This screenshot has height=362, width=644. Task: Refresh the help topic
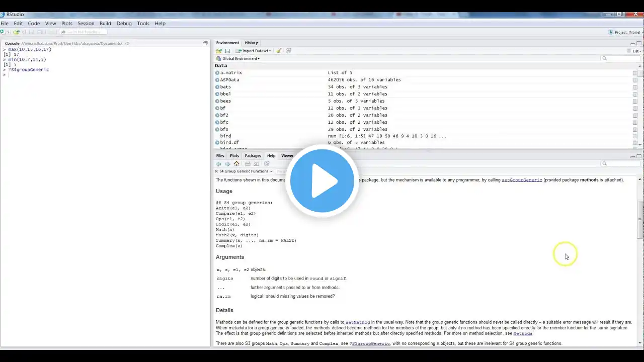point(267,164)
